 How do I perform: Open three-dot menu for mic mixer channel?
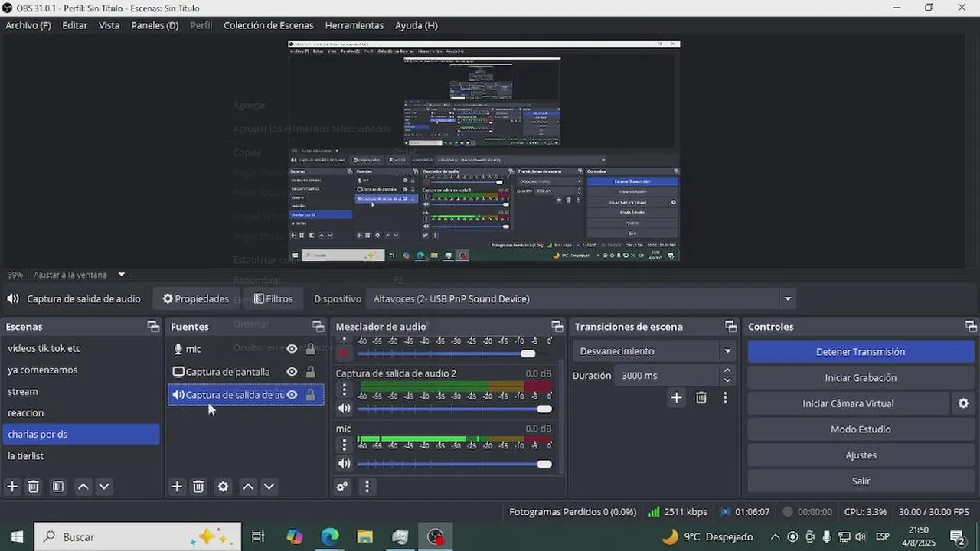pyautogui.click(x=345, y=445)
